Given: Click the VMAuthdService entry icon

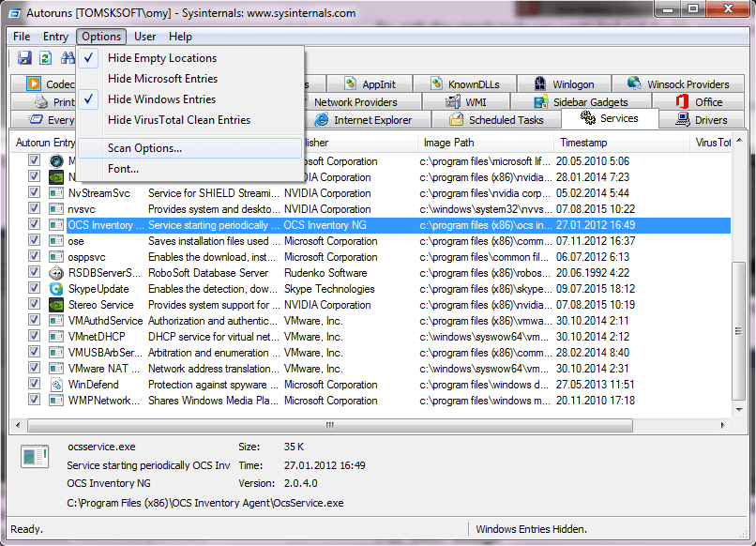Looking at the screenshot, I should point(56,321).
